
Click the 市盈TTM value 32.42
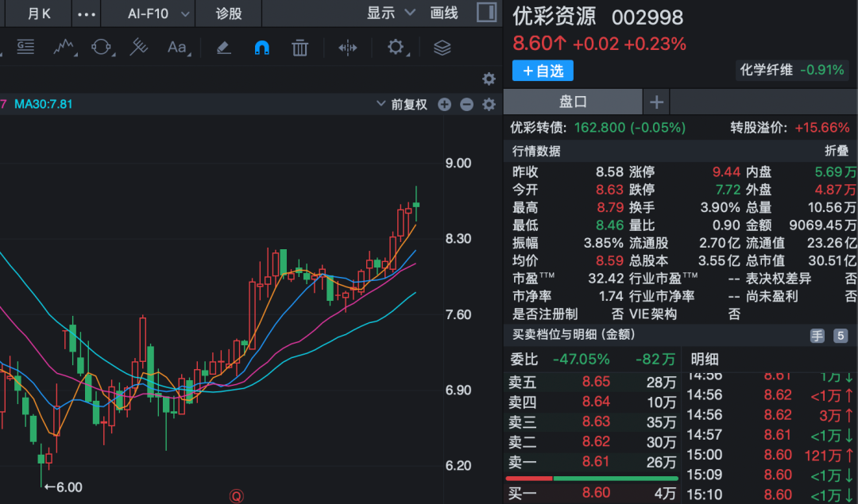[605, 279]
